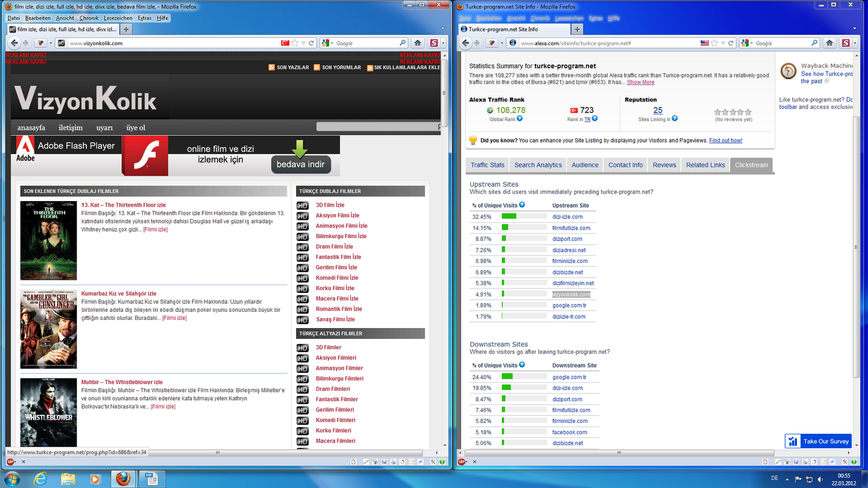Click the vizyonkolik.com upstream site link
The height and width of the screenshot is (488, 868).
click(x=571, y=294)
